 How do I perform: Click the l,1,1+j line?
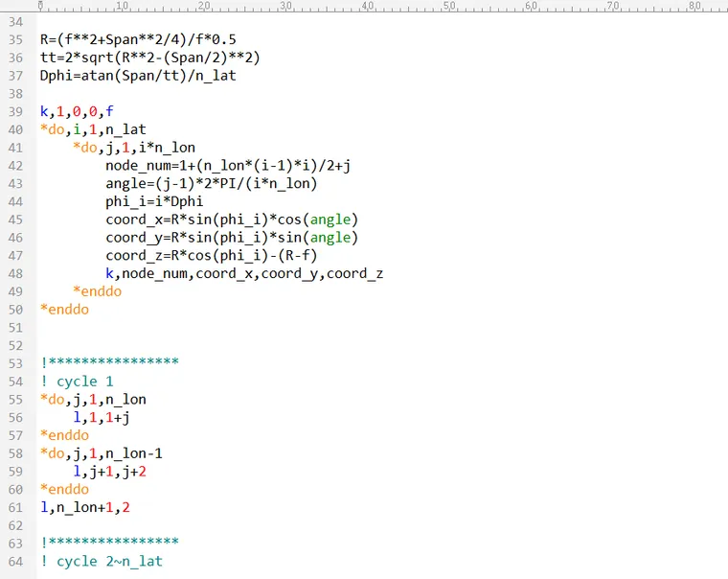tap(102, 418)
